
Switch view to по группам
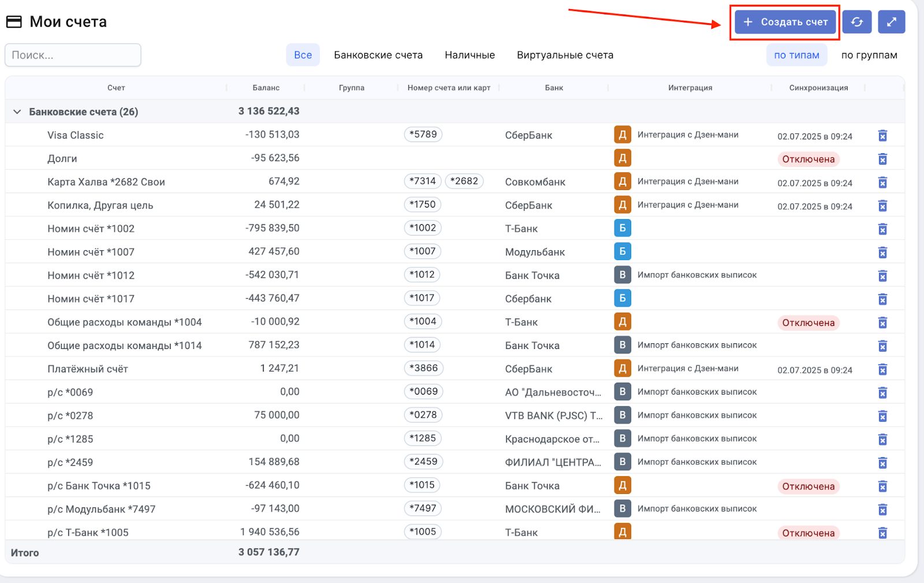[x=869, y=55]
